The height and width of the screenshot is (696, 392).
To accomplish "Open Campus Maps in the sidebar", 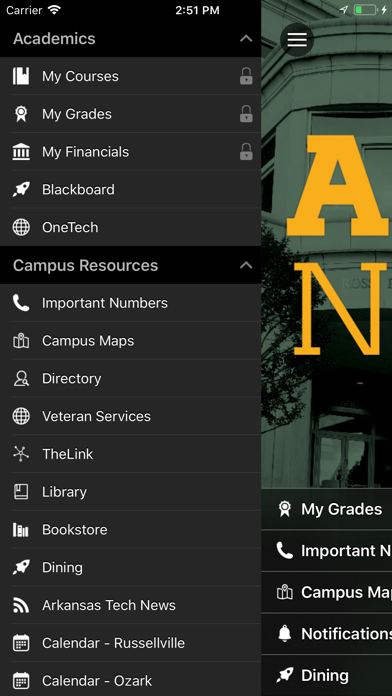I will click(x=131, y=341).
